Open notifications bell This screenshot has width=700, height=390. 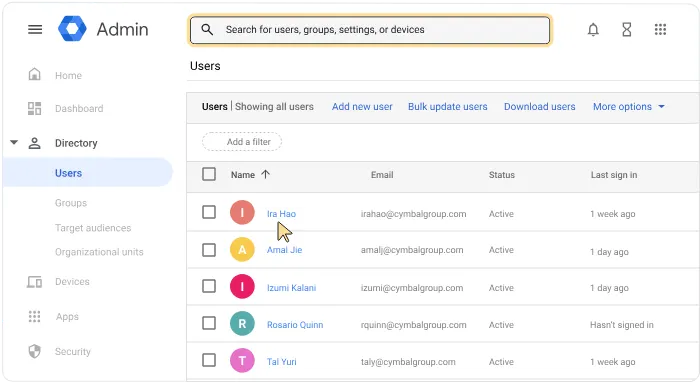[593, 29]
